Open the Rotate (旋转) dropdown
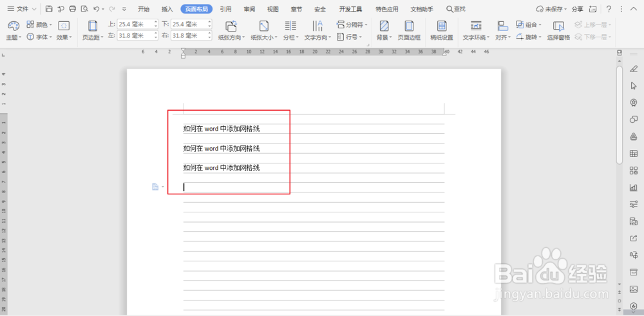Image resolution: width=644 pixels, height=316 pixels. pyautogui.click(x=529, y=37)
